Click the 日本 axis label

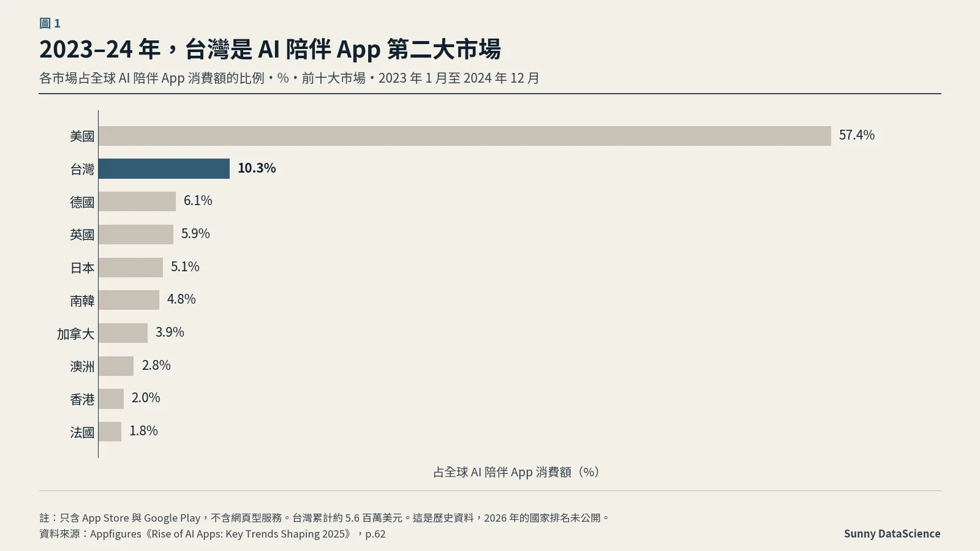point(82,268)
